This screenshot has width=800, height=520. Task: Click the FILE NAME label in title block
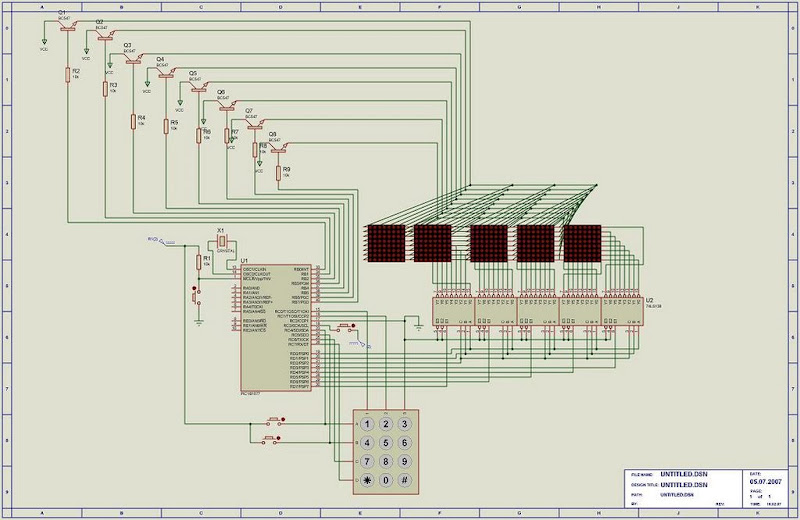642,475
